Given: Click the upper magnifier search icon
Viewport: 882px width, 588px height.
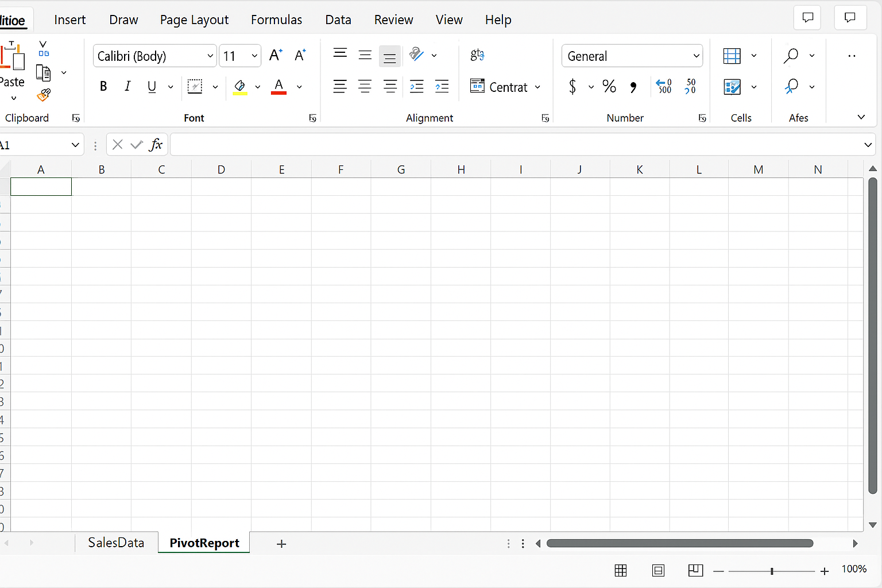Looking at the screenshot, I should click(791, 55).
